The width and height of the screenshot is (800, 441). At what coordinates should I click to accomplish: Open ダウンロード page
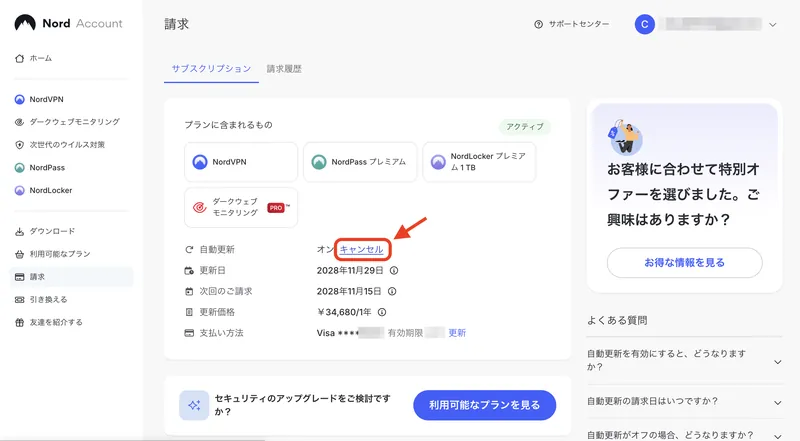click(x=52, y=231)
